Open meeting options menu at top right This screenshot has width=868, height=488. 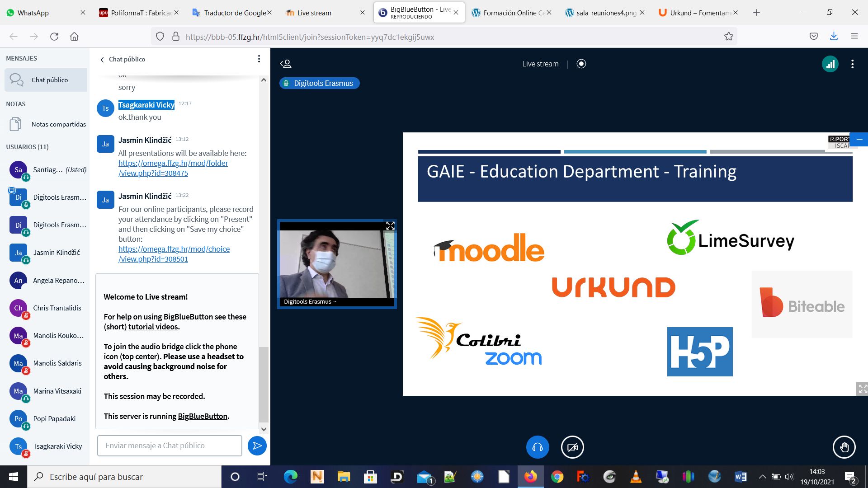pyautogui.click(x=852, y=64)
